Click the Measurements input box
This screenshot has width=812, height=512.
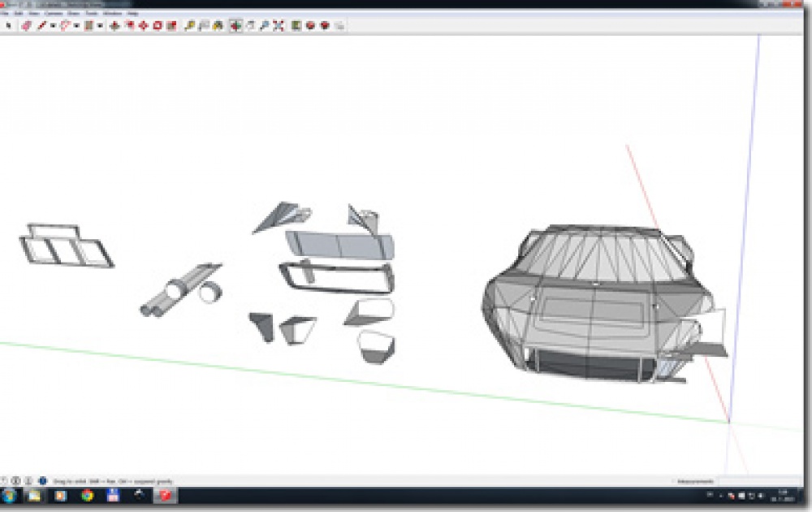coord(760,481)
